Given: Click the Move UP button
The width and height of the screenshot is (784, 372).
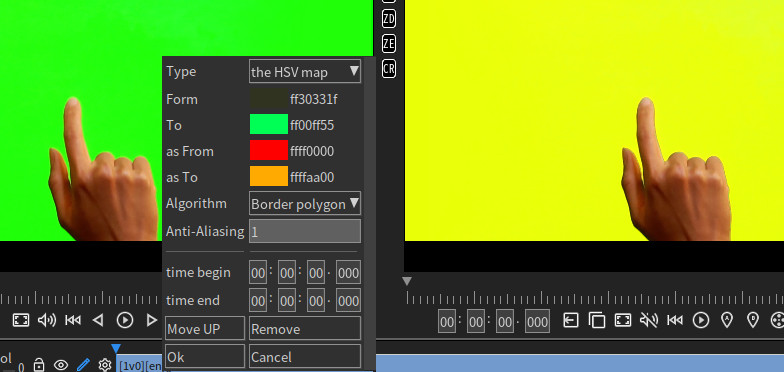Looking at the screenshot, I should point(205,328).
